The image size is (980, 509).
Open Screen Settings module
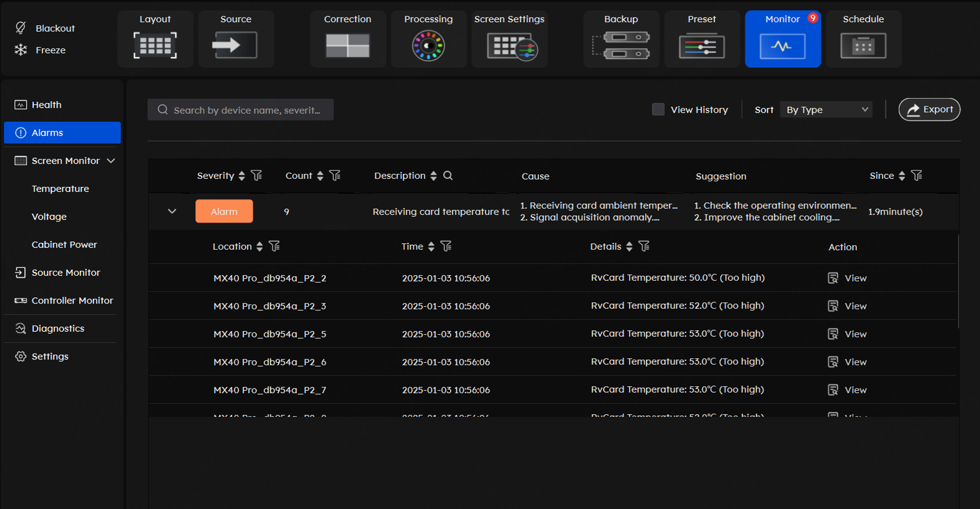point(510,45)
